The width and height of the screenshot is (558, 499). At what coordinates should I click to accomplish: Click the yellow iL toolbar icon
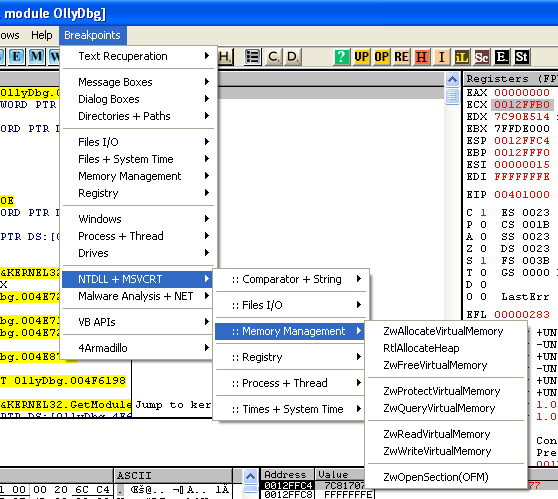coord(462,57)
